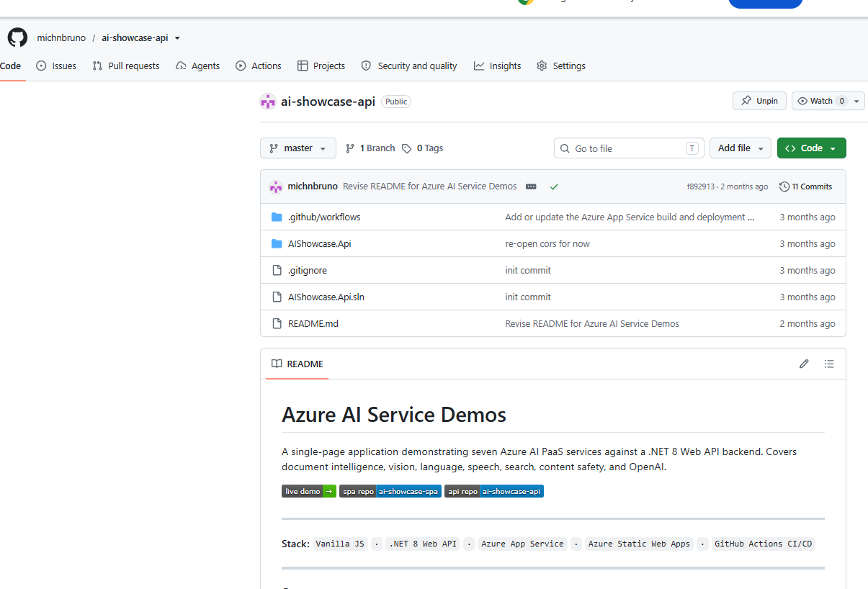Click the repository avatar next to the title
The height and width of the screenshot is (589, 868).
tap(268, 102)
